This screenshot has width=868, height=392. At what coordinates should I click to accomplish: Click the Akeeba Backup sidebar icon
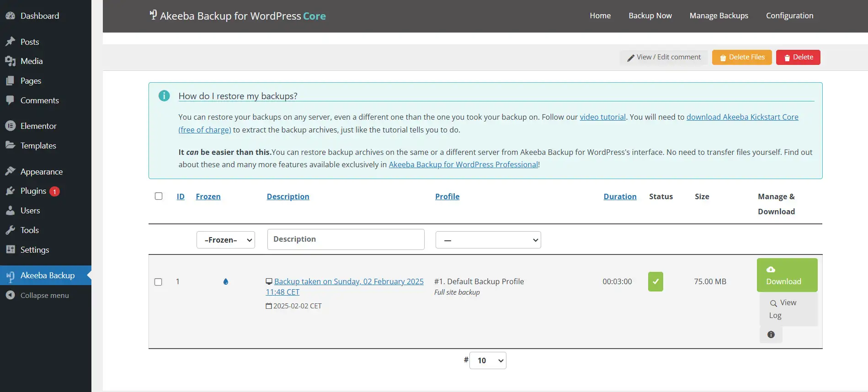[x=10, y=275]
